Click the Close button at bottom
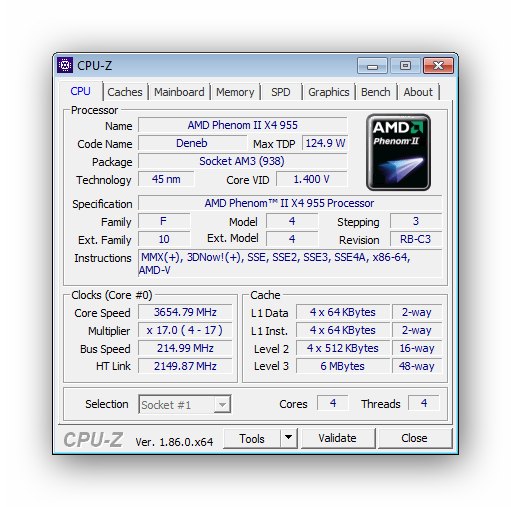This screenshot has height=507, width=511. [415, 438]
